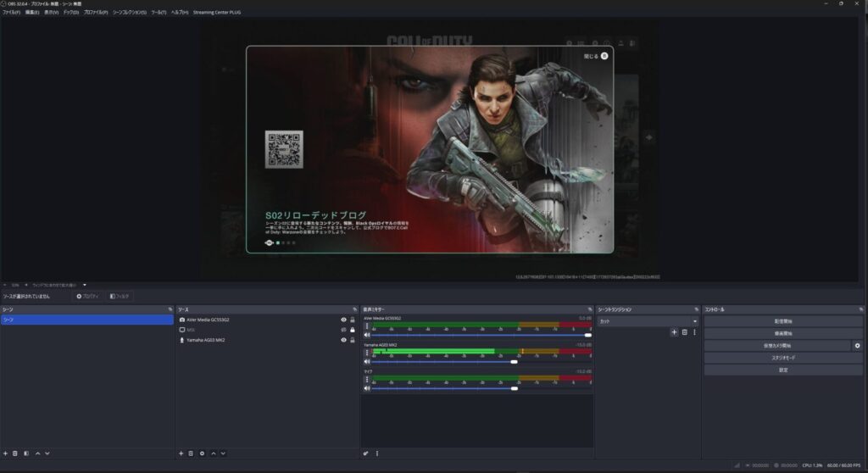Click the trash icon in the scenes panel
868x473 pixels.
[x=15, y=454]
